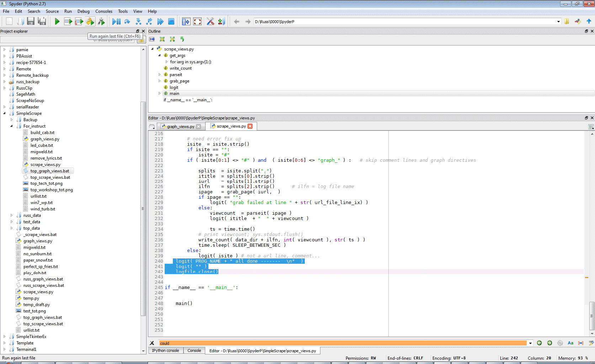
Task: Start debugging with the debug play/pause icon
Action: point(116,21)
